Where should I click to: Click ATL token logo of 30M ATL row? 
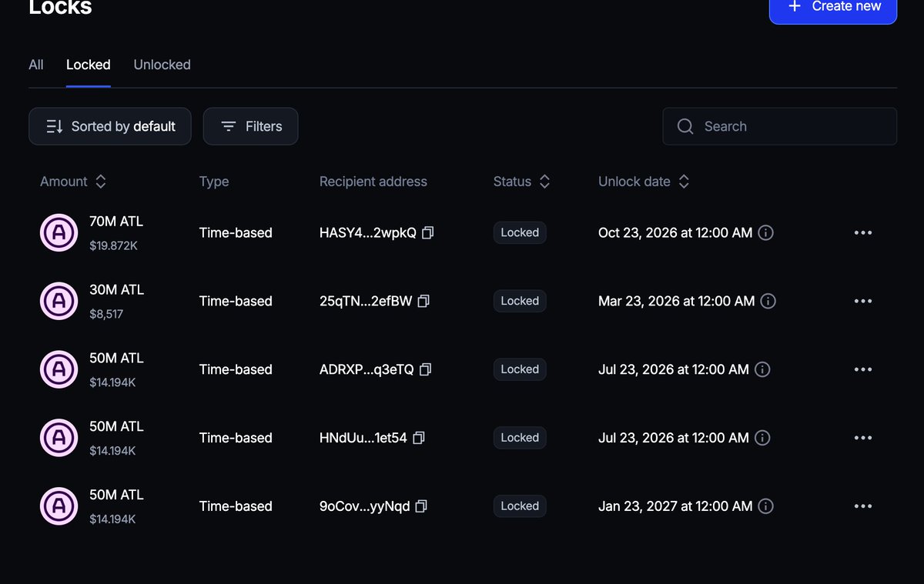click(59, 301)
